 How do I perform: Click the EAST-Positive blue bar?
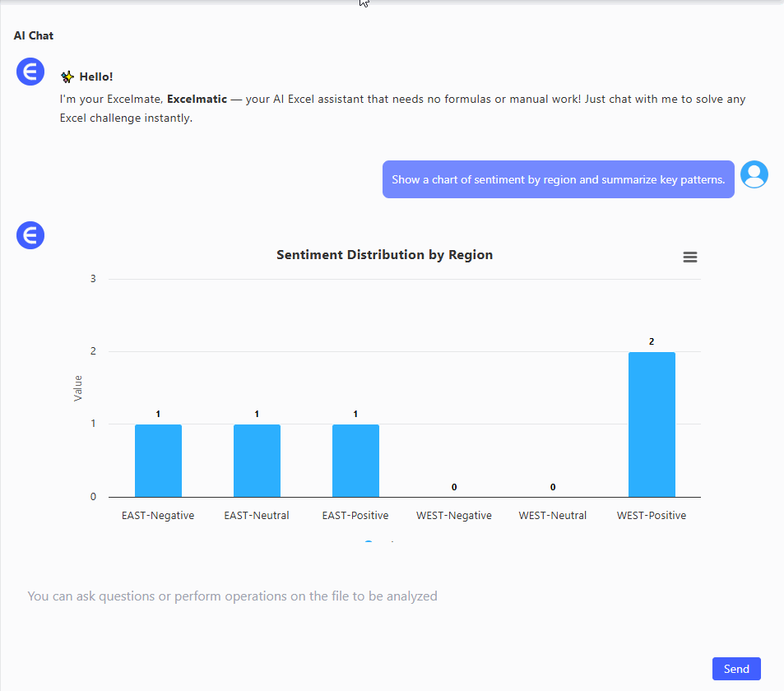pos(355,461)
